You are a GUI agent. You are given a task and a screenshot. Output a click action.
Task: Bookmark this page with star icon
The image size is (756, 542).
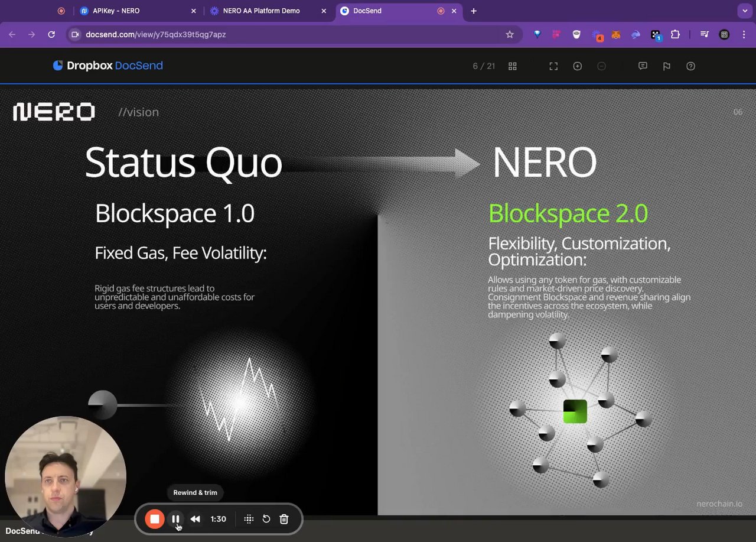tap(510, 34)
